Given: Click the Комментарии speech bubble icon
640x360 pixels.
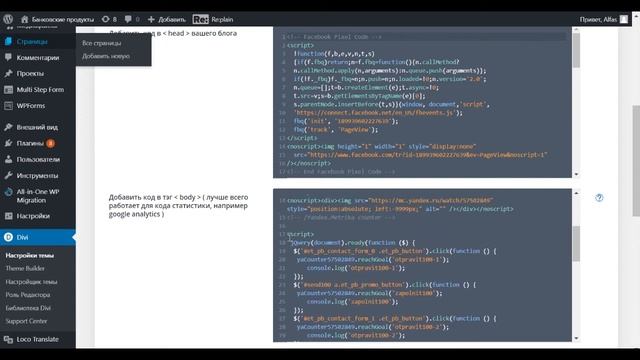Looking at the screenshot, I should pyautogui.click(x=8, y=58).
